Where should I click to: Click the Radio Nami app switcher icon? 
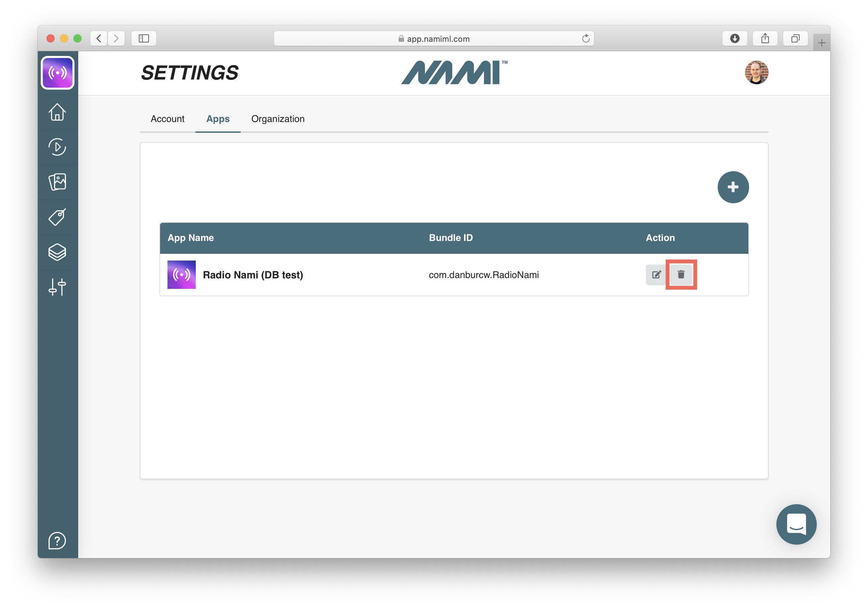[x=58, y=72]
